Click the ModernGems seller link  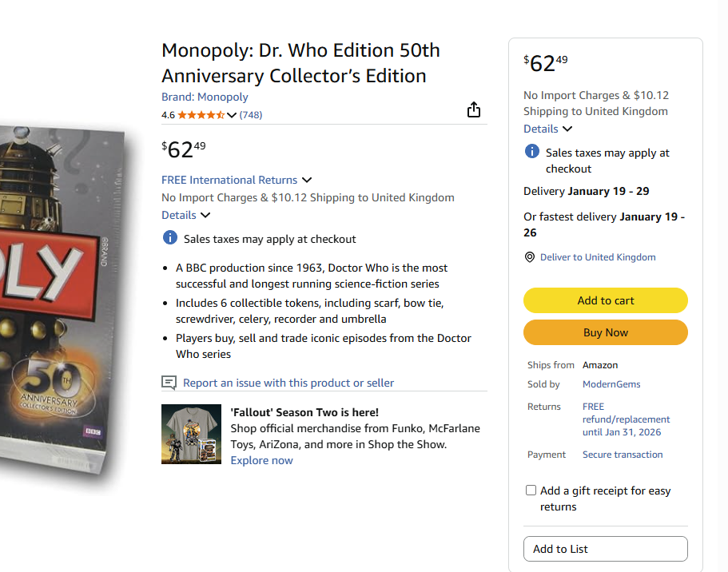pyautogui.click(x=611, y=384)
